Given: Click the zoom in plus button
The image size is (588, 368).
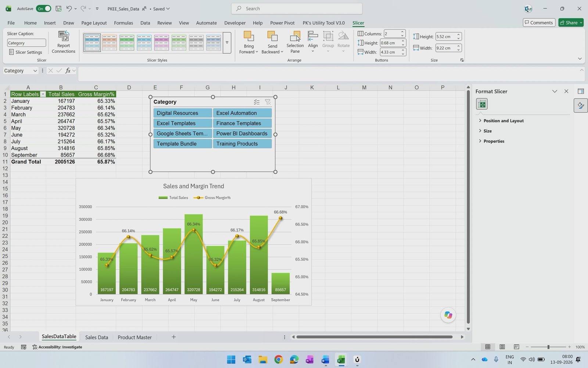Looking at the screenshot, I should coord(569,347).
